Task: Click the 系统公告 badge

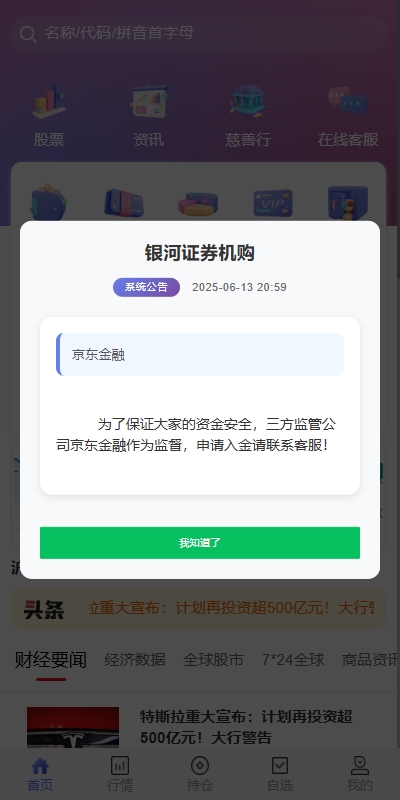Action: (x=146, y=287)
